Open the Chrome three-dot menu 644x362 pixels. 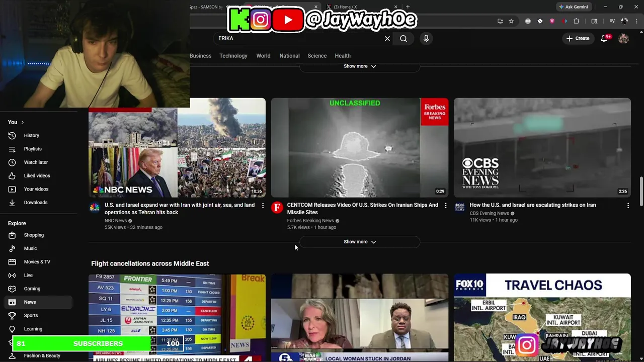point(636,21)
